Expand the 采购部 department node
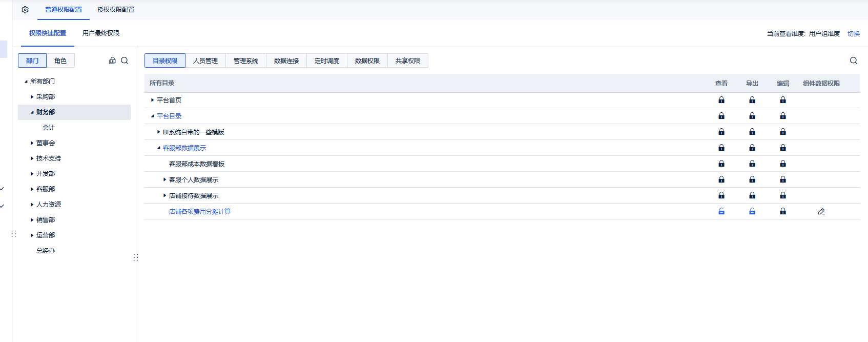This screenshot has height=342, width=868. [32, 97]
